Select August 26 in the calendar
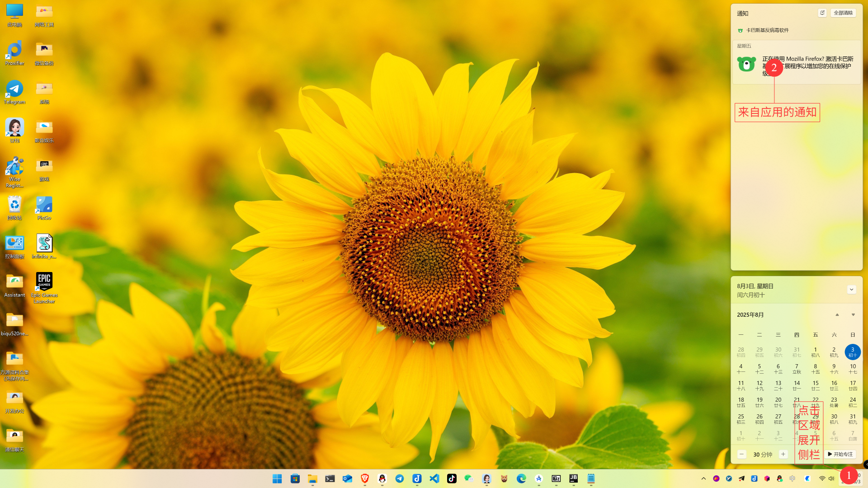This screenshot has height=488, width=868. [x=759, y=418]
